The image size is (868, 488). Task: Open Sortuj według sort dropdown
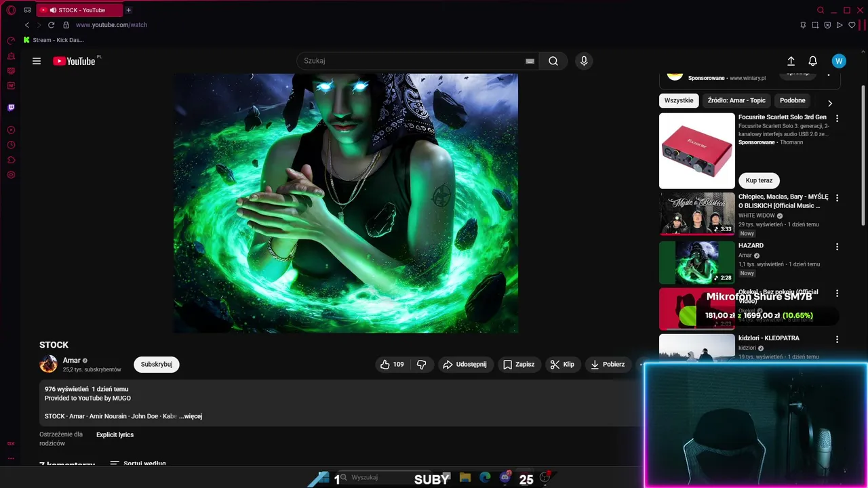point(138,464)
